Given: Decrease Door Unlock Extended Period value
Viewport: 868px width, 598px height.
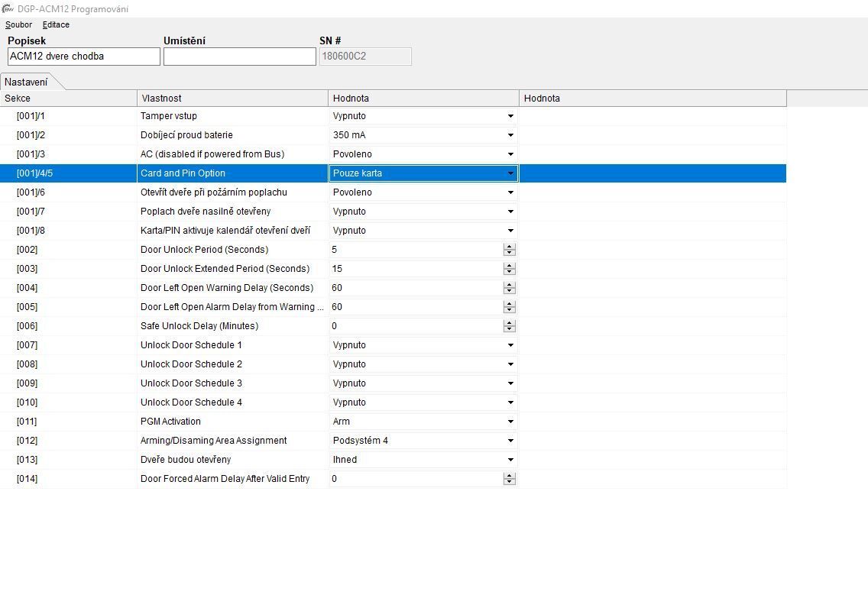Looking at the screenshot, I should 510,272.
